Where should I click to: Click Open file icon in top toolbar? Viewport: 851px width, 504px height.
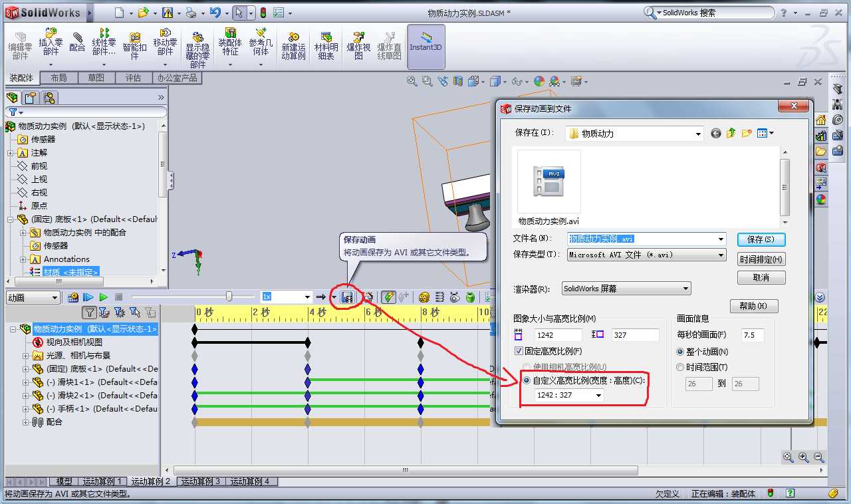pos(143,13)
